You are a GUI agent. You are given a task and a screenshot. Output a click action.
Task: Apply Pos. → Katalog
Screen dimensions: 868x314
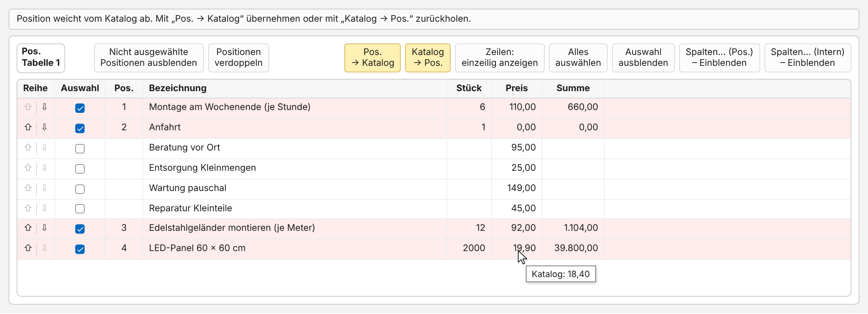pyautogui.click(x=373, y=58)
